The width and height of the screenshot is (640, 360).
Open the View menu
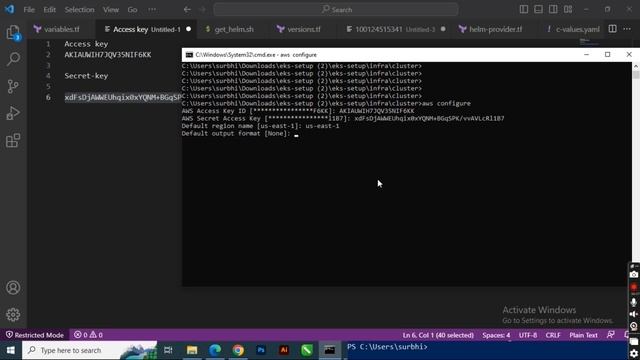click(111, 9)
